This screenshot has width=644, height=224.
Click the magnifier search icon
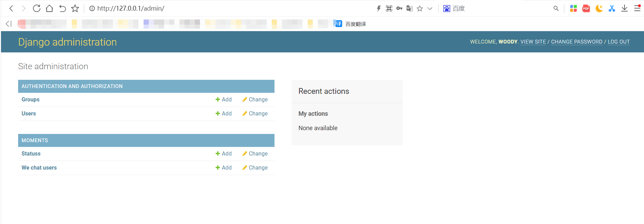(556, 9)
